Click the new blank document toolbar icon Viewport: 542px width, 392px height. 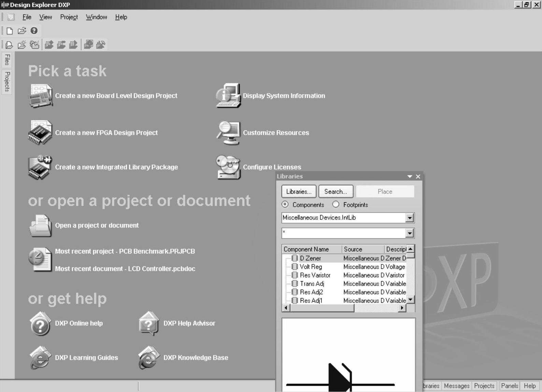(x=10, y=31)
